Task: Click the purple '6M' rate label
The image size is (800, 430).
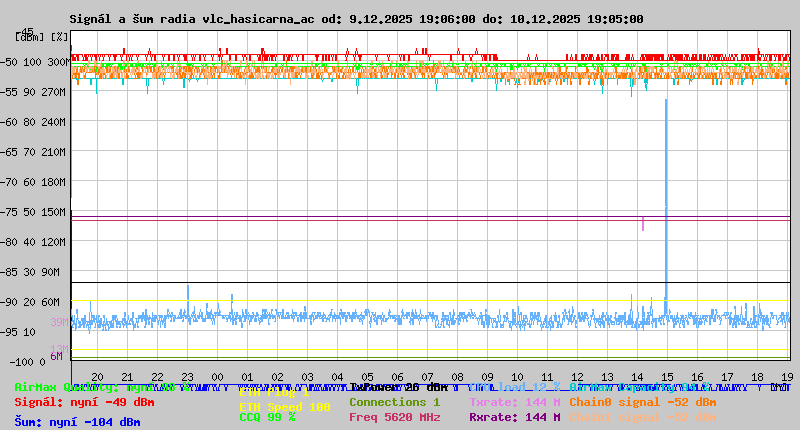Action: [x=56, y=357]
